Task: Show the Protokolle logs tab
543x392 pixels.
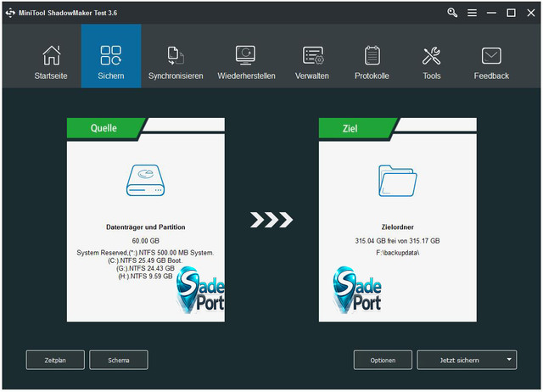Action: pyautogui.click(x=372, y=62)
